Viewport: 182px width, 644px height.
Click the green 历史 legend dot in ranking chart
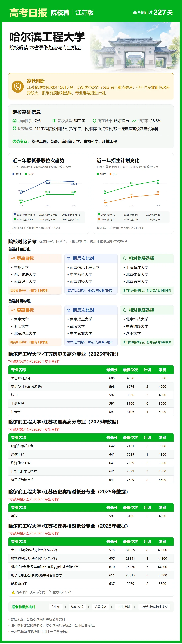click(x=26, y=174)
